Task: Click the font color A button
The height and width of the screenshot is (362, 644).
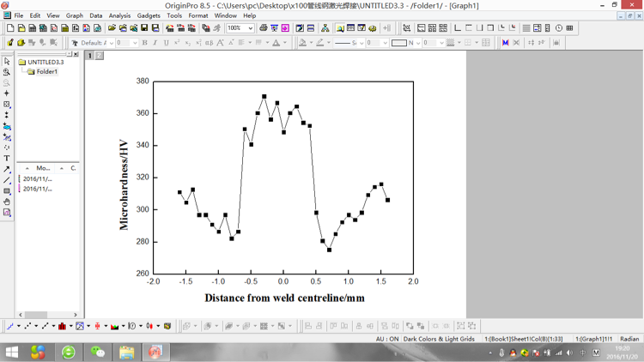Action: pos(276,43)
